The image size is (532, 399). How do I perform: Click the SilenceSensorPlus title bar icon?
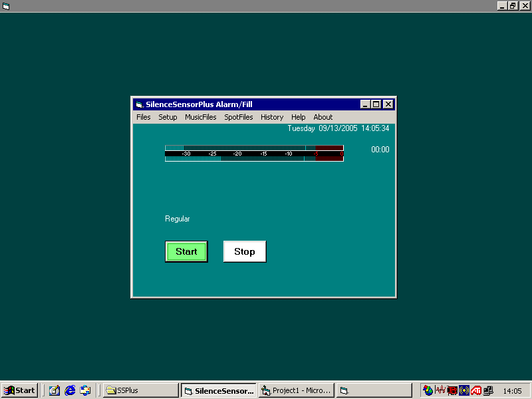[x=139, y=104]
